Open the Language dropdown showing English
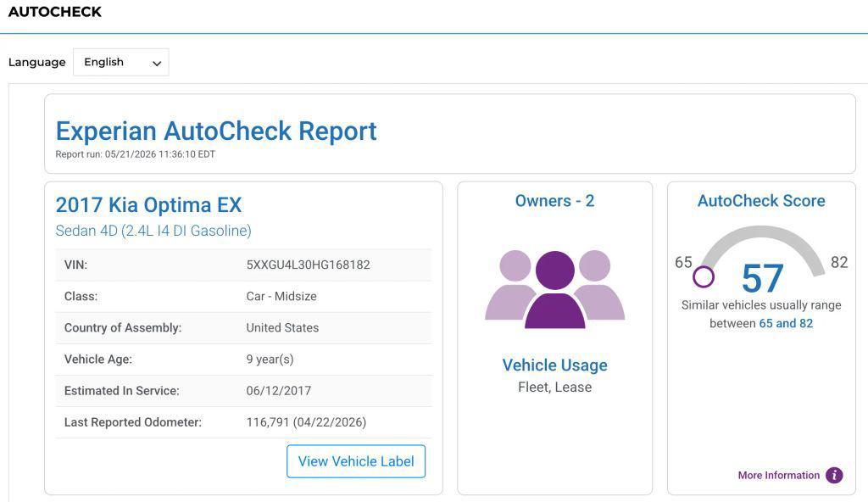 [x=120, y=62]
